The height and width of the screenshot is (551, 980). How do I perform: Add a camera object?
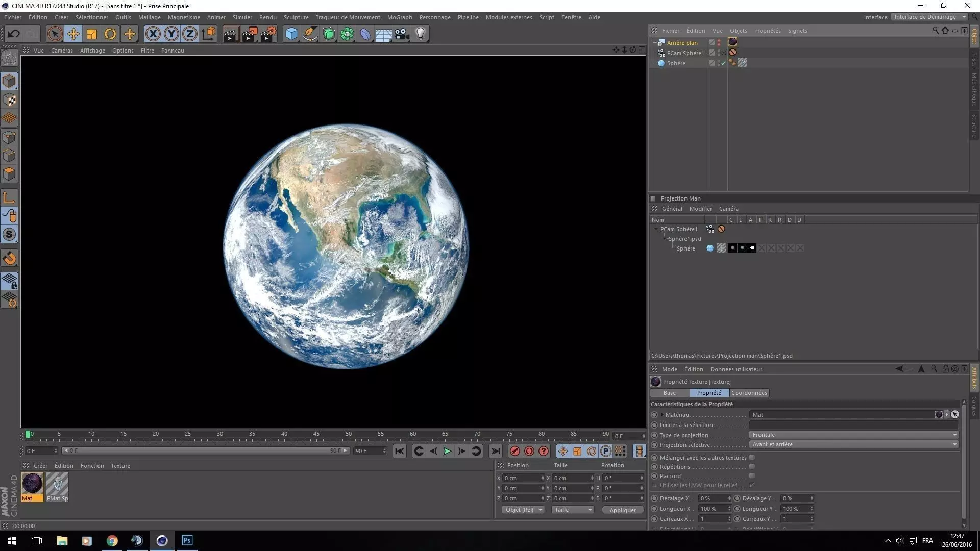(x=402, y=34)
